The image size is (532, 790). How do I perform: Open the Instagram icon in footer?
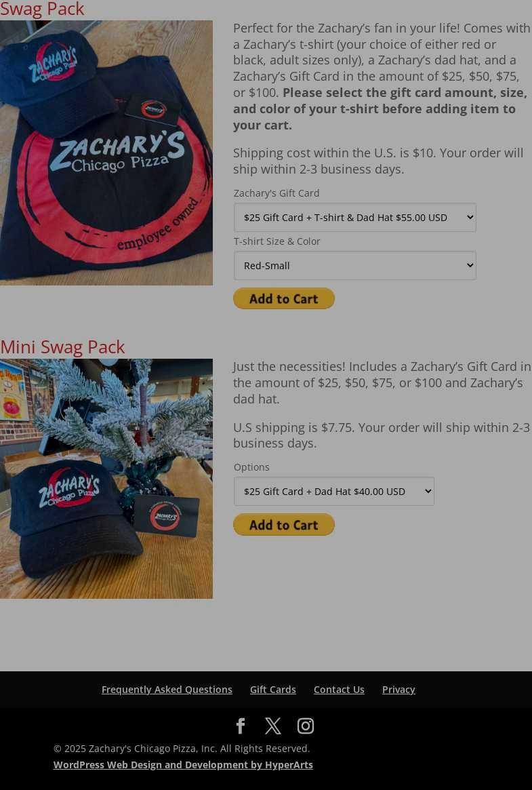click(x=306, y=726)
